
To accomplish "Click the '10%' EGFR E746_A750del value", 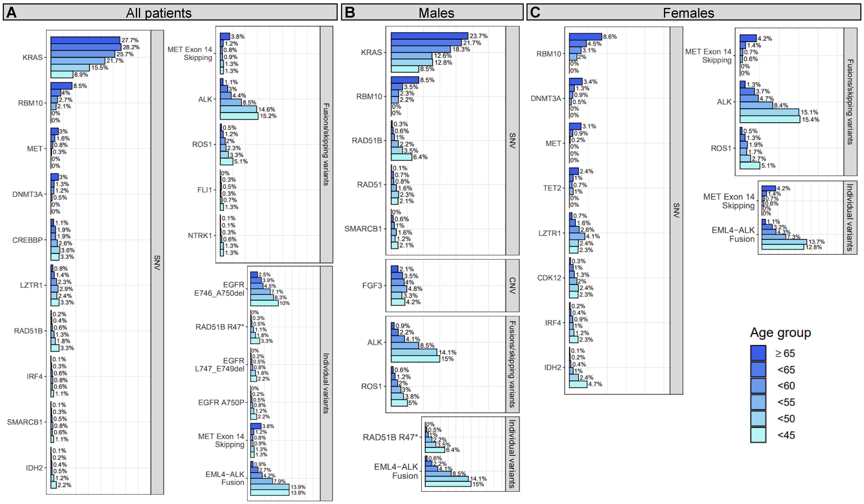I will (x=284, y=303).
